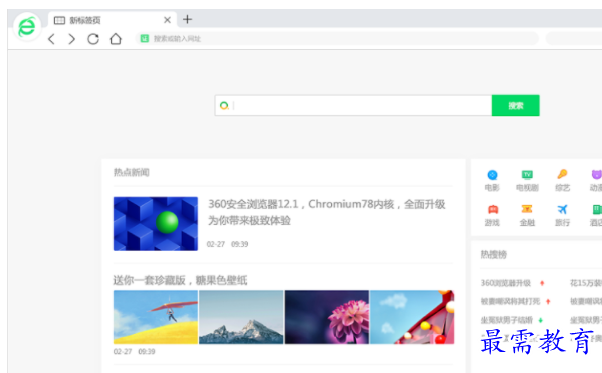The height and width of the screenshot is (373, 602).
Task: Click the page search input box
Action: (353, 106)
